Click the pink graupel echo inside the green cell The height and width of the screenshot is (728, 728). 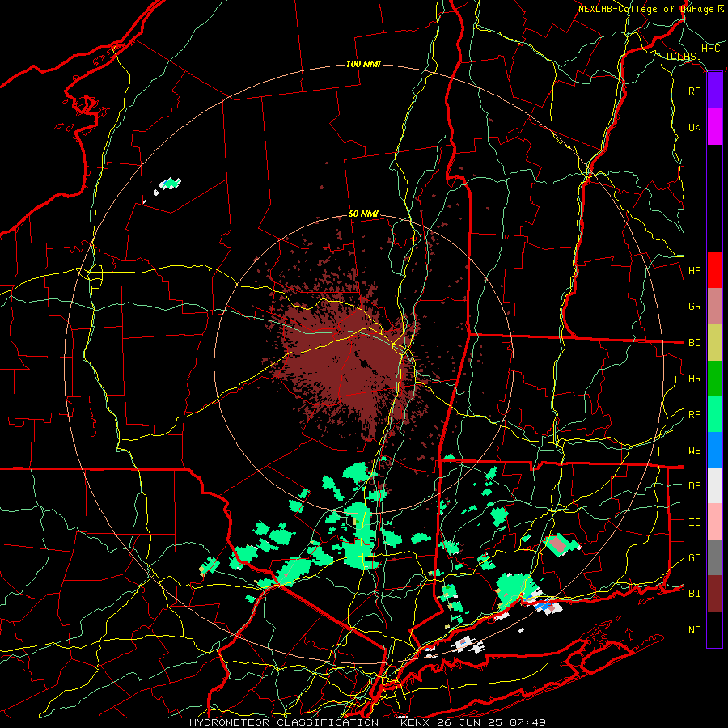pyautogui.click(x=557, y=544)
